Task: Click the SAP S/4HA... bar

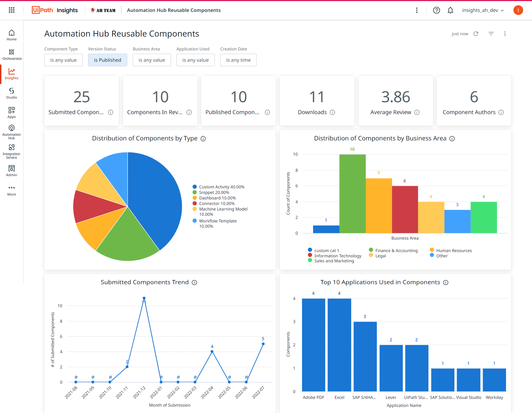Action: [x=365, y=356]
